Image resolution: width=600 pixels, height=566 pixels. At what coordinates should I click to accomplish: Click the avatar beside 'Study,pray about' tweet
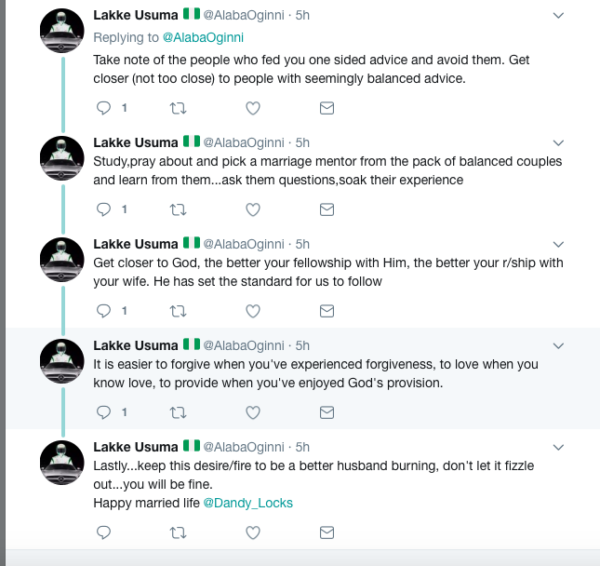pos(62,158)
